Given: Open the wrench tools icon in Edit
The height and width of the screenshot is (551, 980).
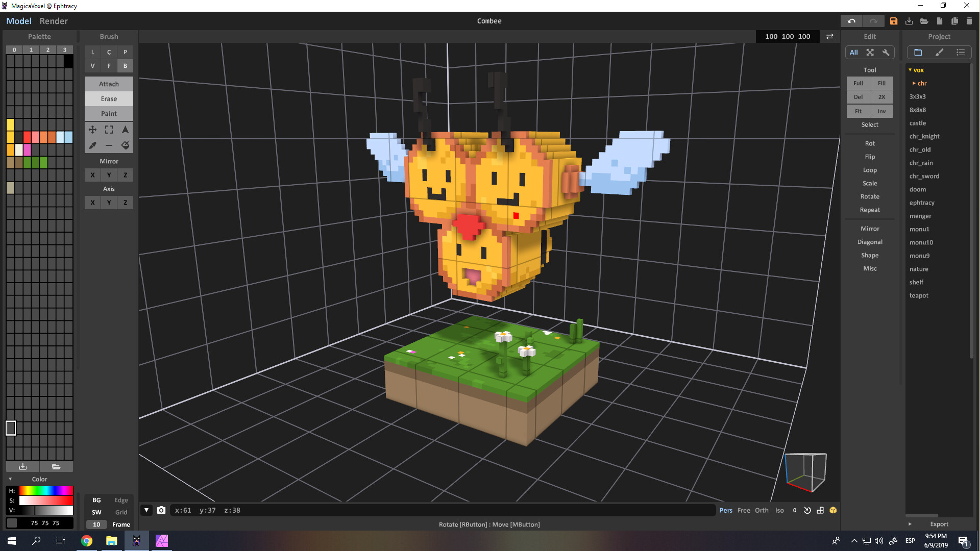Looking at the screenshot, I should (x=886, y=52).
